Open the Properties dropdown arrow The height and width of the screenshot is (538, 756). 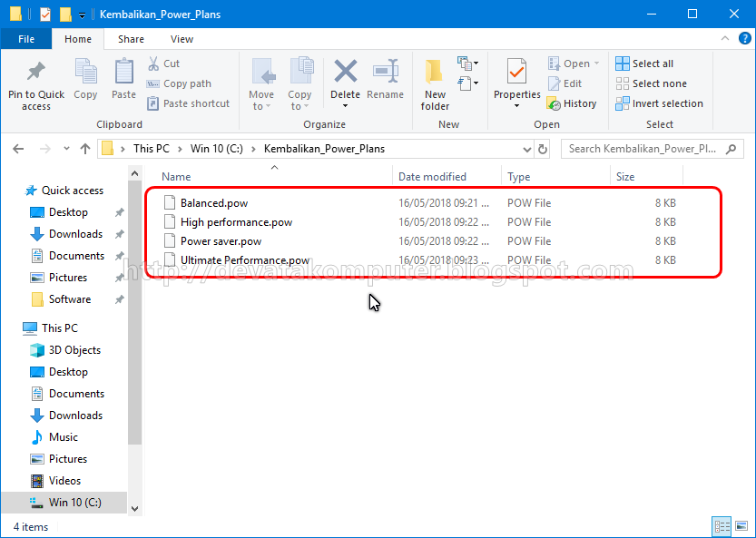point(516,105)
